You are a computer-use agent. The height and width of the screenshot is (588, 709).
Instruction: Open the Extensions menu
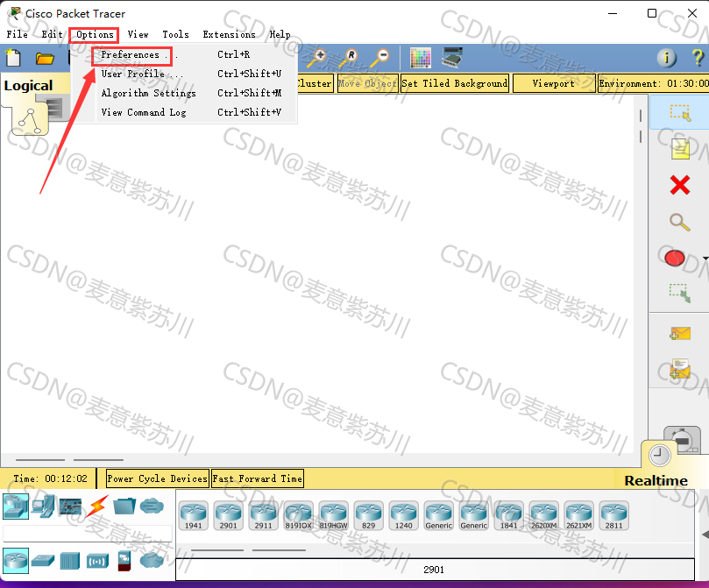[x=230, y=34]
